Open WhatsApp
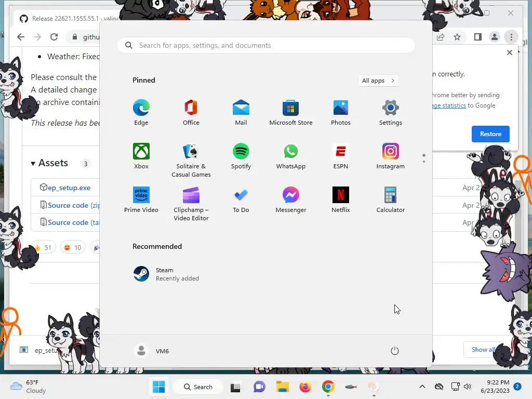The width and height of the screenshot is (532, 399). tap(291, 156)
